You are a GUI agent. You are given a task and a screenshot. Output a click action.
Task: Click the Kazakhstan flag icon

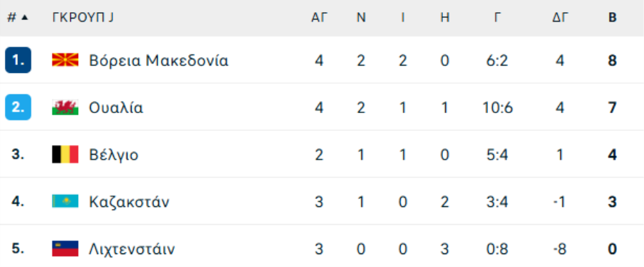(65, 201)
